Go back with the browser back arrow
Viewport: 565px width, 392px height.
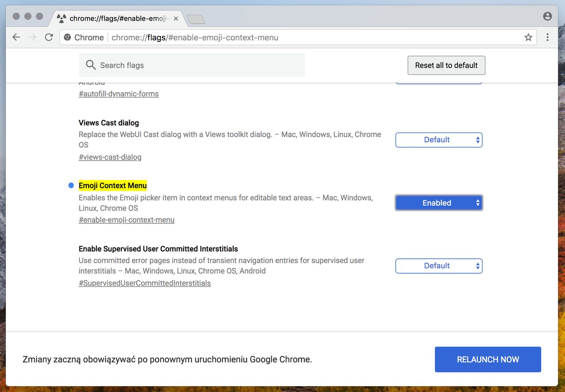[x=16, y=38]
